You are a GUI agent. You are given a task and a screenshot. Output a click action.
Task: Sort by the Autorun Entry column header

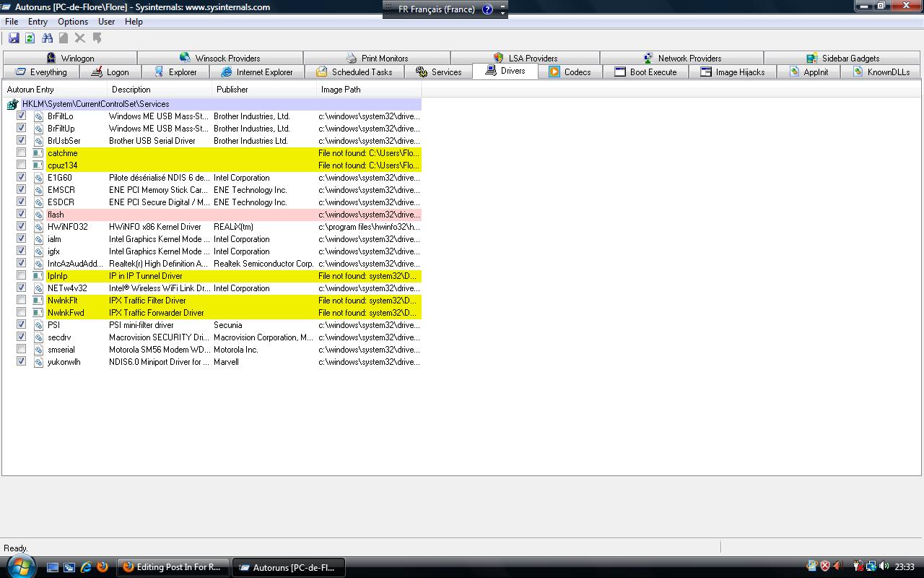(x=56, y=90)
